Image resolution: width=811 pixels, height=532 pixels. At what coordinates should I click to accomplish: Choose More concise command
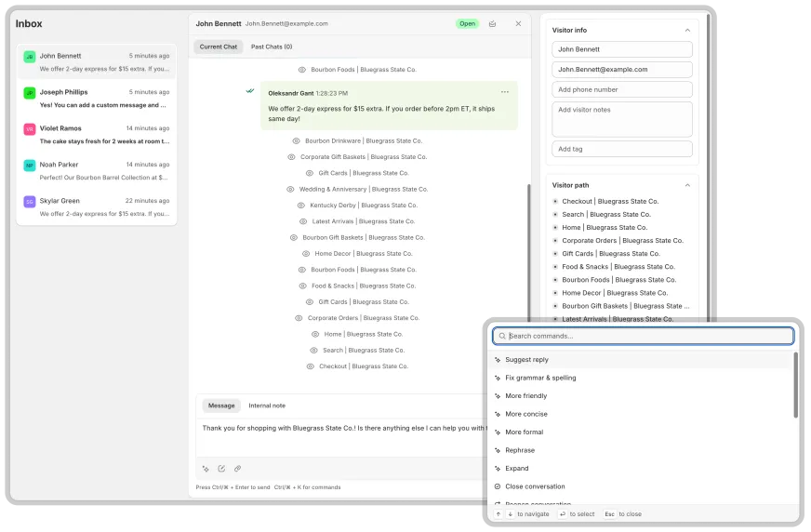(x=640, y=414)
